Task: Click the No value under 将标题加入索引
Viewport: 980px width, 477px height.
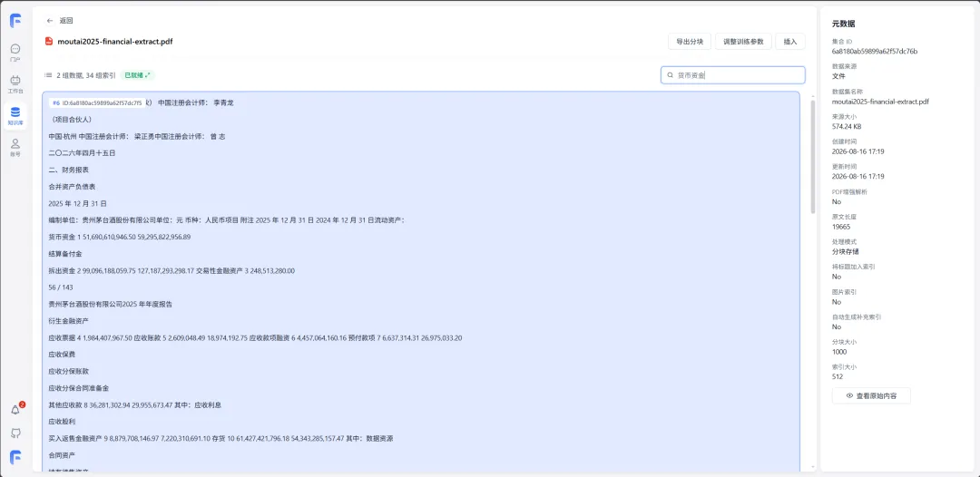Action: point(837,277)
